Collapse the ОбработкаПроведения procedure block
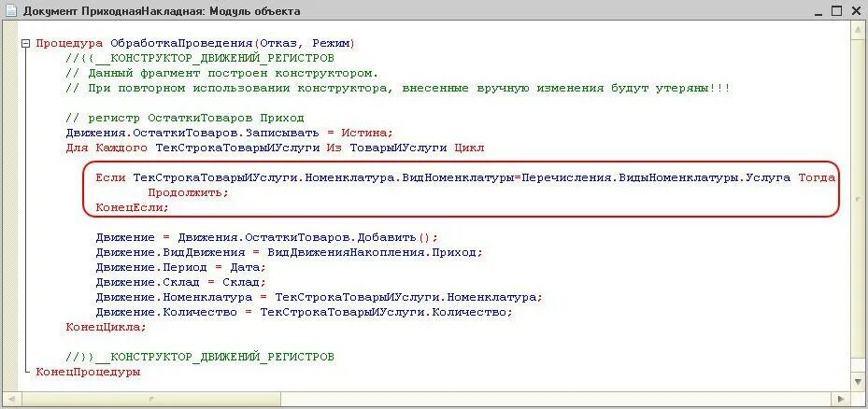Image resolution: width=868 pixels, height=409 pixels. 25,44
